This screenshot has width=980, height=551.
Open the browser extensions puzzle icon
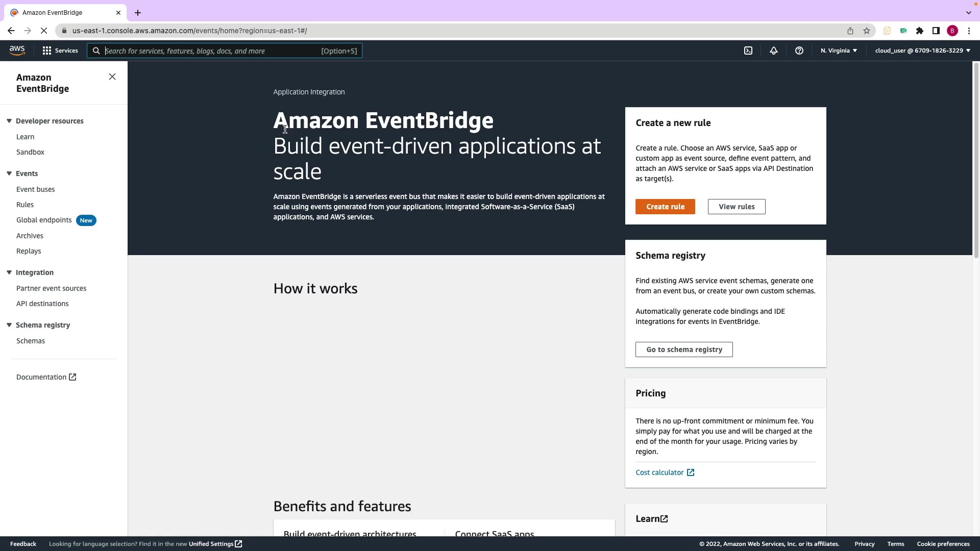click(920, 31)
